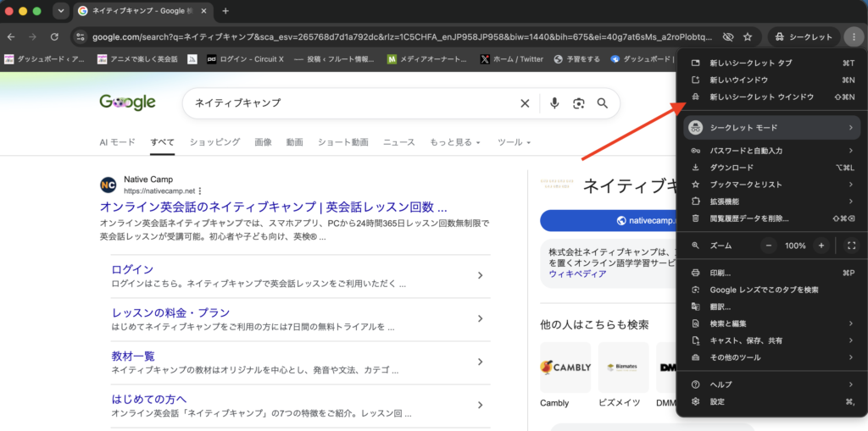Expand the シークレット モード submenu
Screen dimensions: 868x431
(772, 128)
